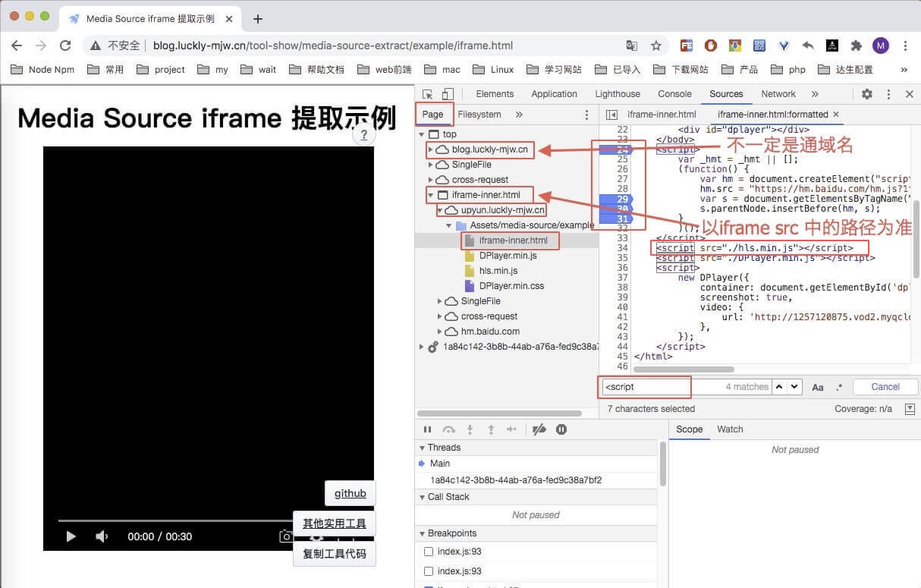Reload the page
The width and height of the screenshot is (921, 588).
(x=65, y=46)
